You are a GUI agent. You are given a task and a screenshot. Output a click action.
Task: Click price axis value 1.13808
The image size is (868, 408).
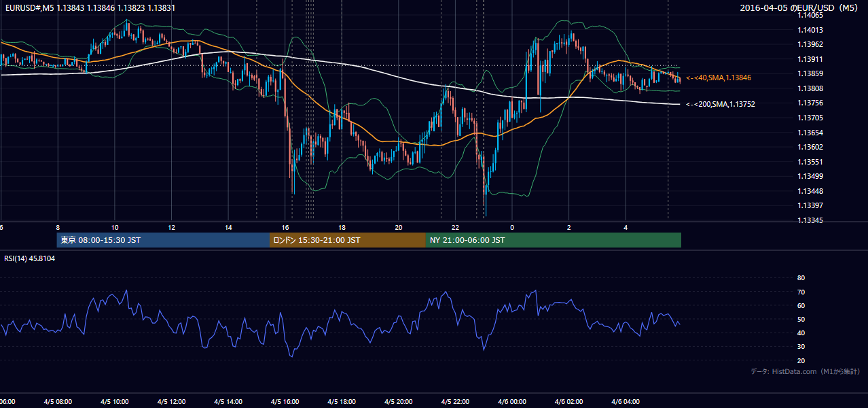click(x=811, y=88)
